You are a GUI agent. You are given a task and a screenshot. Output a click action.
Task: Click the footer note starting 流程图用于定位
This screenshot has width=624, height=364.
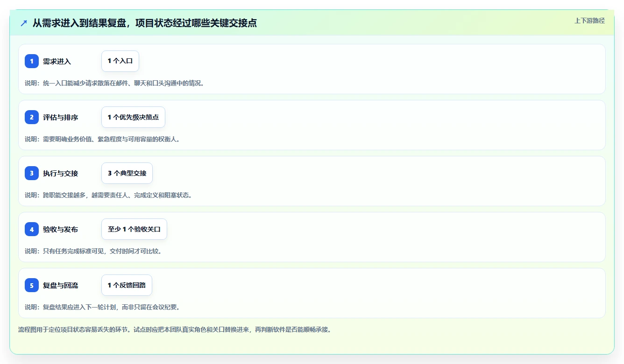tap(175, 329)
